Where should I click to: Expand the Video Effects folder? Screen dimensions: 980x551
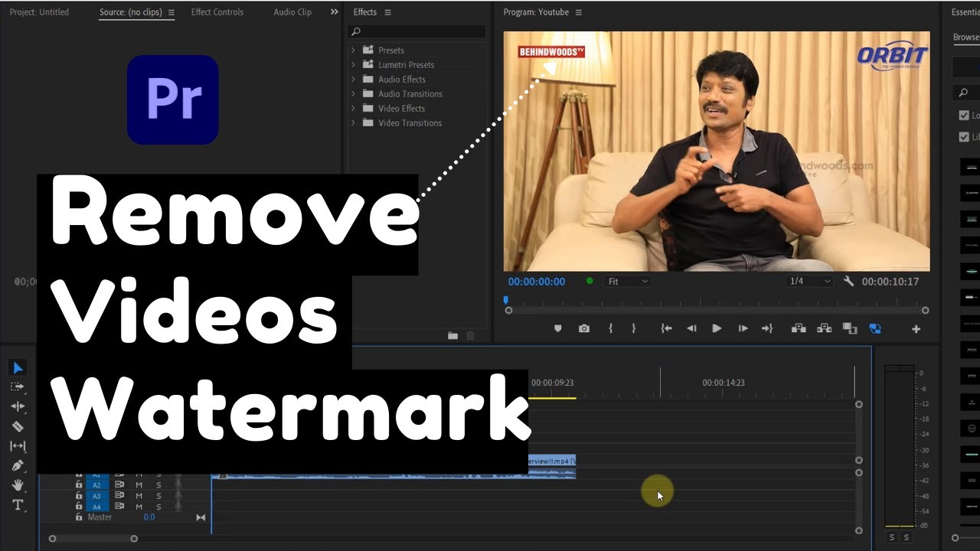[x=353, y=108]
